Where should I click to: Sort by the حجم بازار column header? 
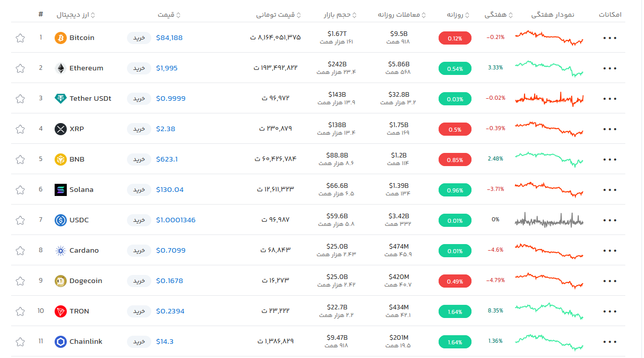coord(340,15)
